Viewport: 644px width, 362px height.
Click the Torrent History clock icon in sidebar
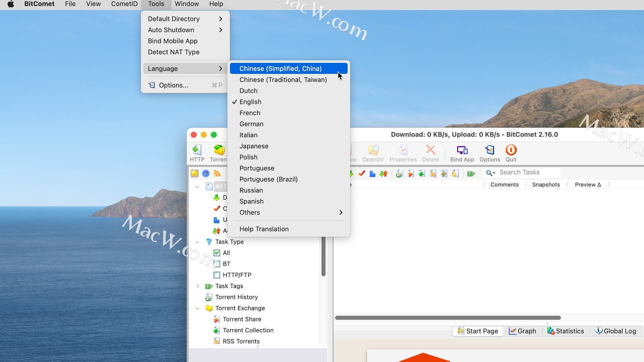coord(209,297)
